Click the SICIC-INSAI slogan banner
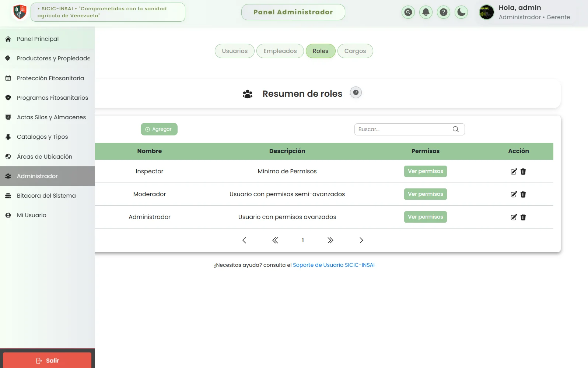This screenshot has width=588, height=368. (108, 12)
